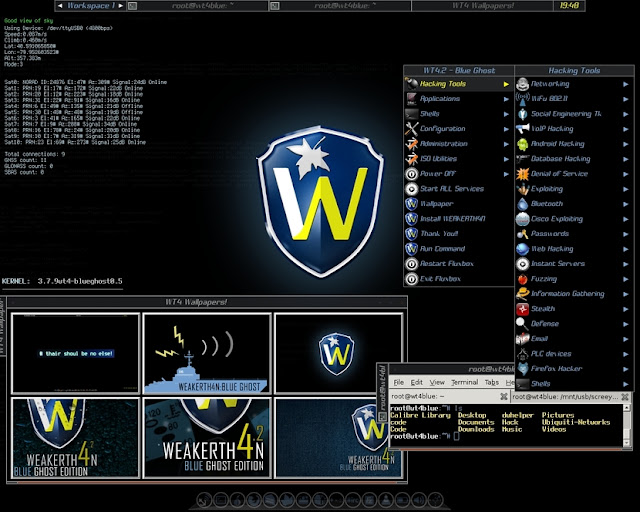
Task: Click the Configuration wrench icon
Action: 411,129
